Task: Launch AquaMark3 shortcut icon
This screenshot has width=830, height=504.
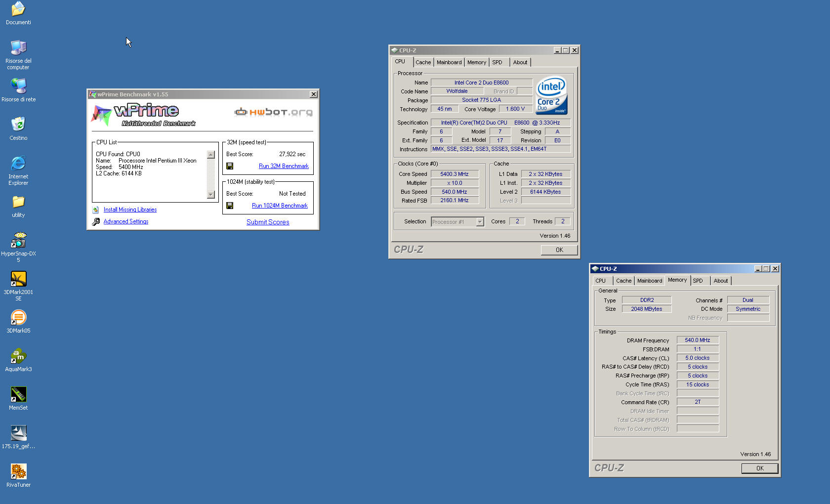Action: [x=18, y=356]
